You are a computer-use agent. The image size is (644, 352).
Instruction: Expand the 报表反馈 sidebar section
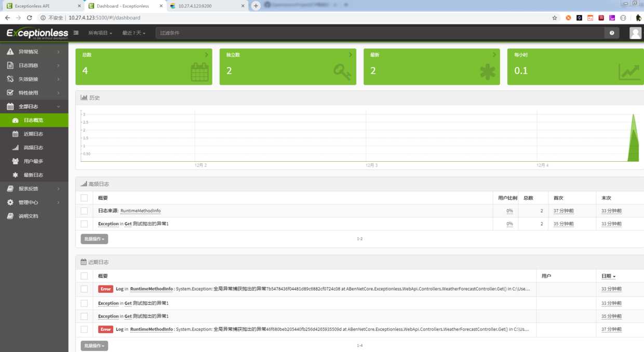click(x=34, y=188)
